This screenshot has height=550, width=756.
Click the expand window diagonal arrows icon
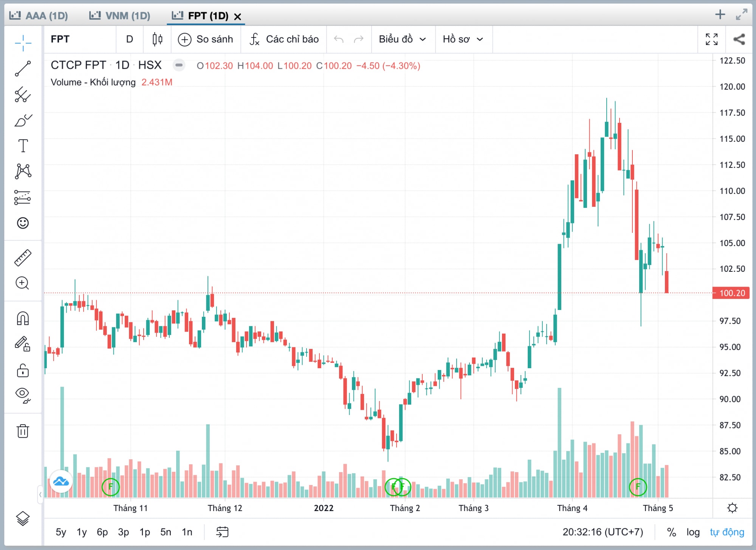pos(742,15)
